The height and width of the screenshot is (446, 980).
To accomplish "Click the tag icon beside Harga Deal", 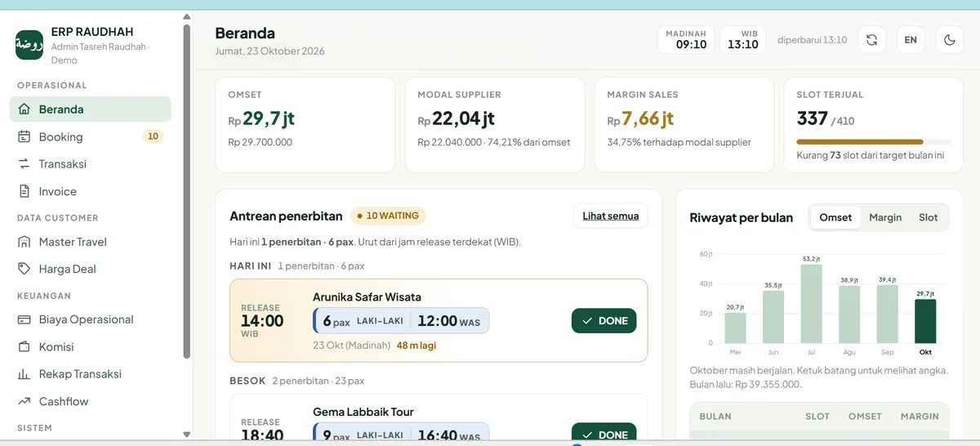I will click(x=24, y=269).
